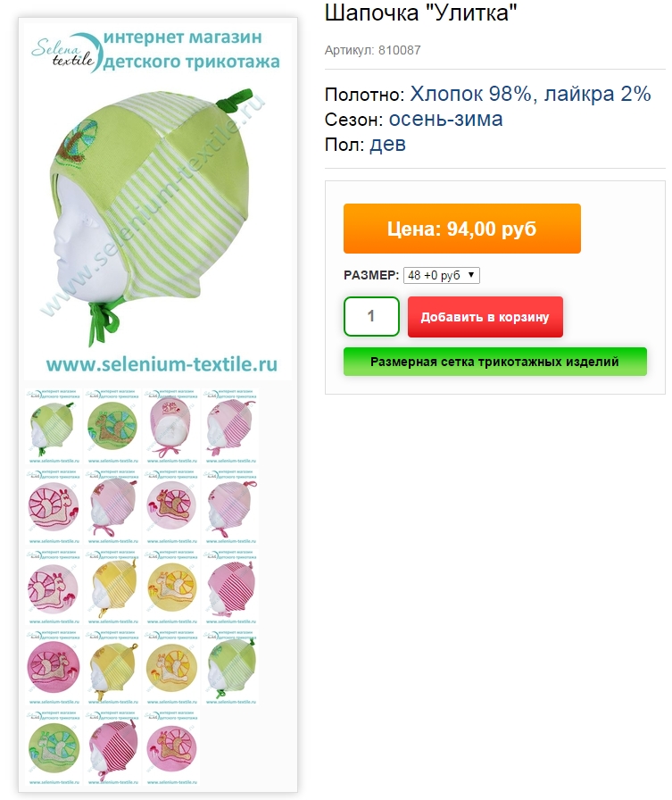672x800 pixels.
Task: Click the Хлопок 98%, лайкра 2% fabric text
Action: pos(530,94)
